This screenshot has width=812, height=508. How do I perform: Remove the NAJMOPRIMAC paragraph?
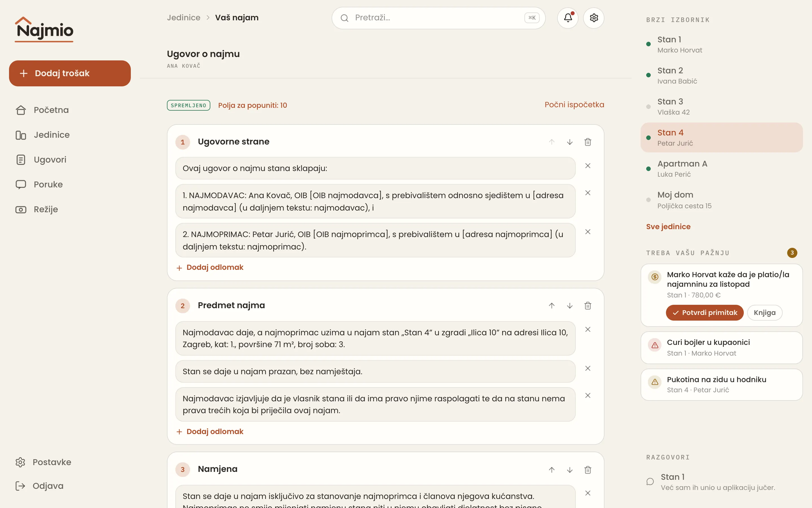pyautogui.click(x=588, y=232)
